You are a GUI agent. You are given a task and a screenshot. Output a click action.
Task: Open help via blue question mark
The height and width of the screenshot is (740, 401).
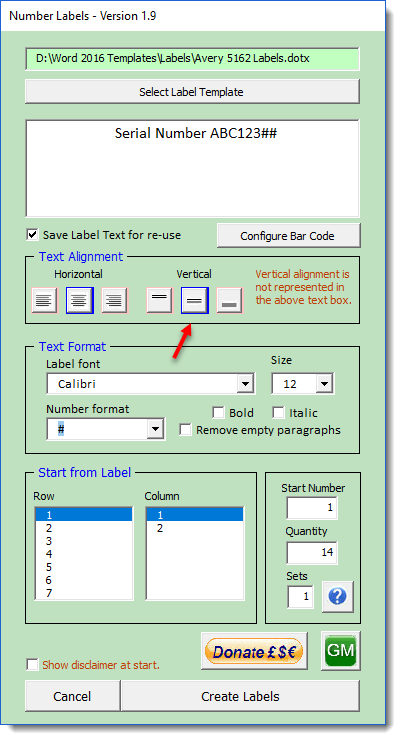[x=337, y=597]
